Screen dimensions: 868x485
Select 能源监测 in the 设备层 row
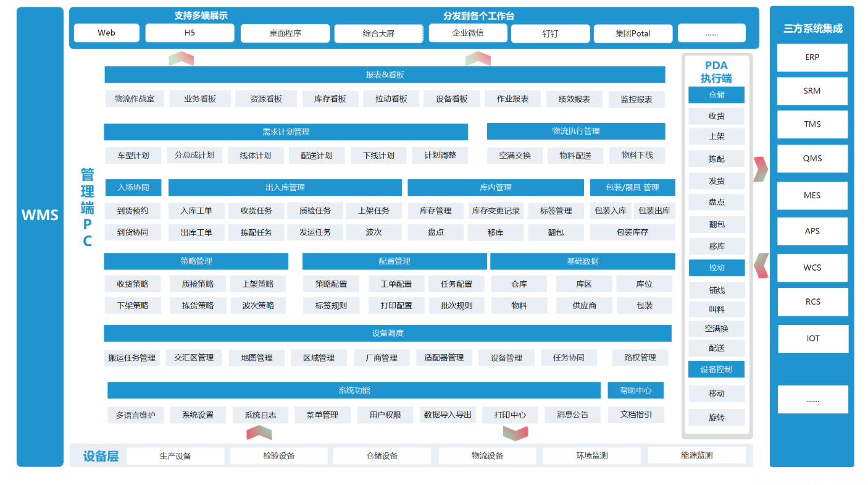[696, 455]
